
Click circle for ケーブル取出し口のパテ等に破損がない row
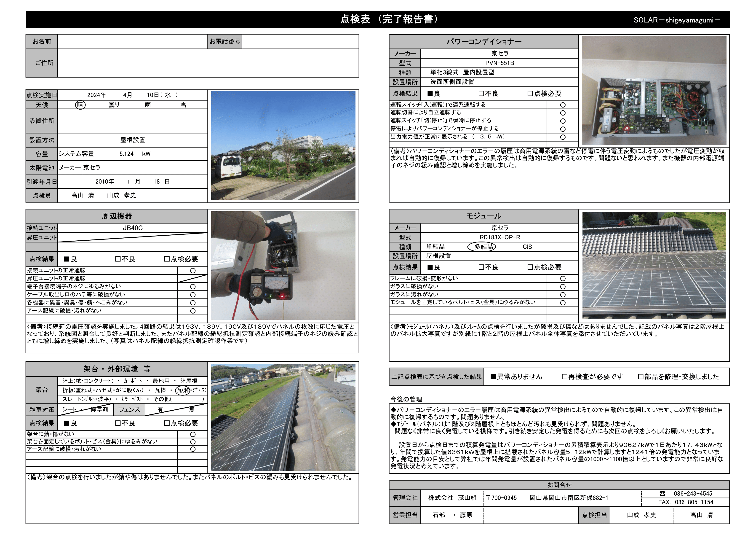(193, 295)
